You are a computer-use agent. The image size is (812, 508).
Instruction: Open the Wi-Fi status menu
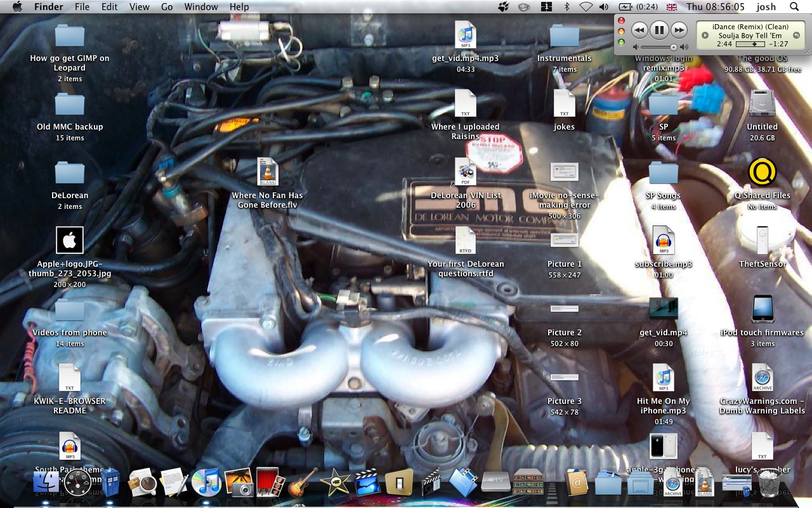click(x=586, y=7)
